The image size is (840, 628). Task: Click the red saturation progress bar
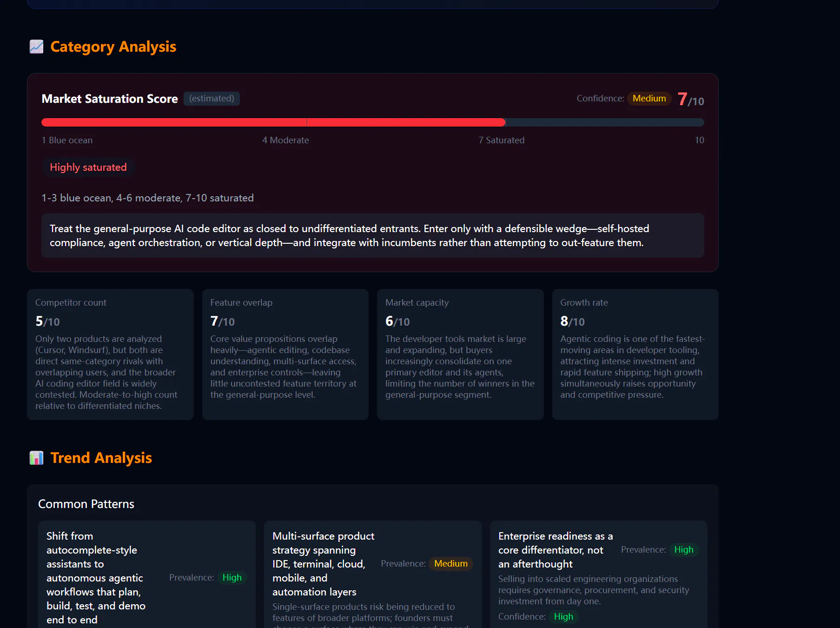point(273,122)
